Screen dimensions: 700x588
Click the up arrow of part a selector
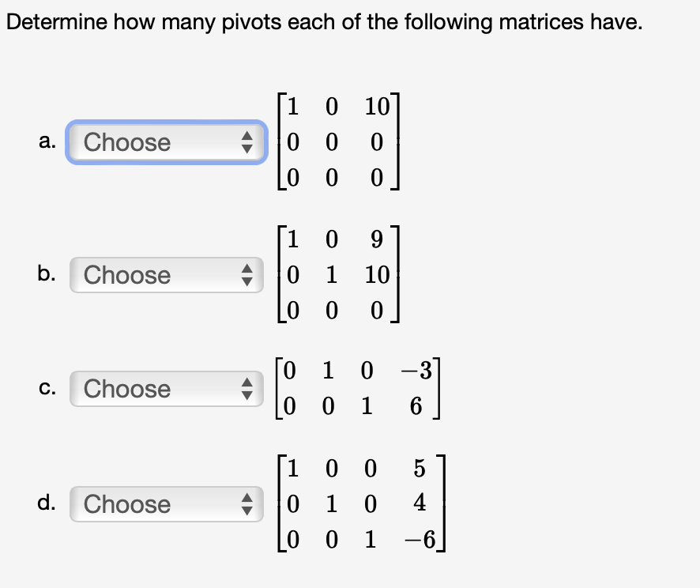(247, 138)
